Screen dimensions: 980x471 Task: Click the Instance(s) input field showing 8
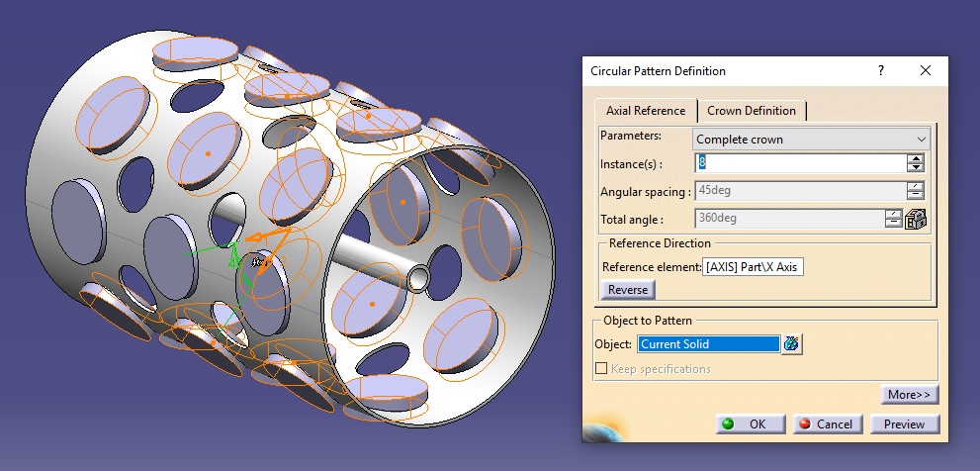pos(801,163)
